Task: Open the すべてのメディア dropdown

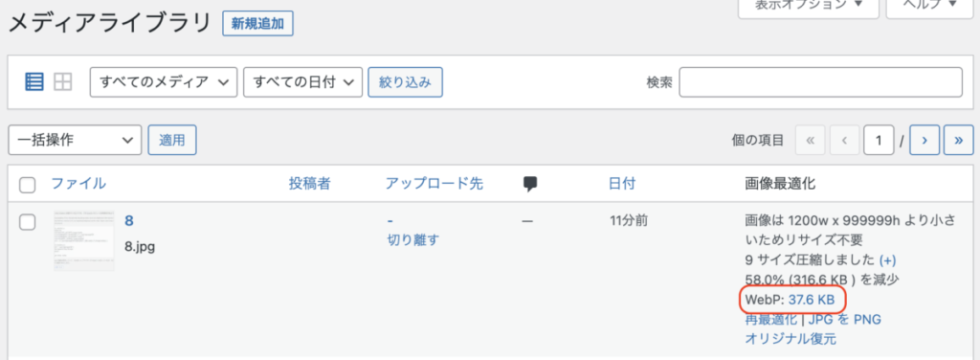Action: (164, 82)
